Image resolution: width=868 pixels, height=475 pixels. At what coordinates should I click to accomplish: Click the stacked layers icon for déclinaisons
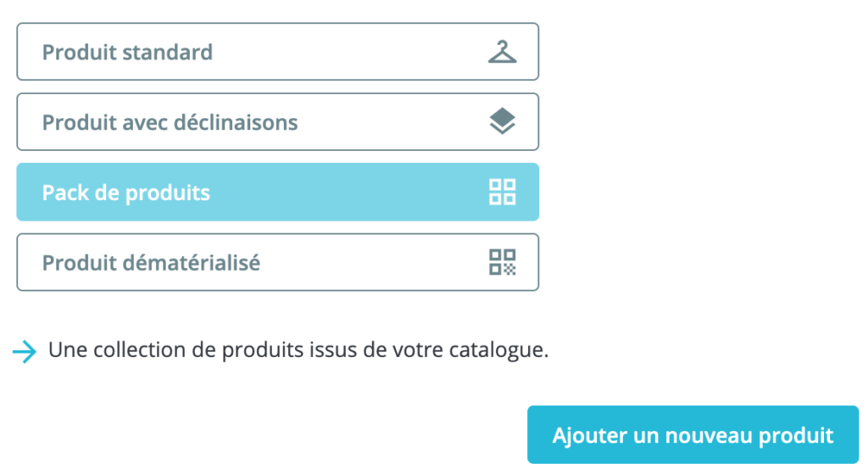(x=502, y=122)
